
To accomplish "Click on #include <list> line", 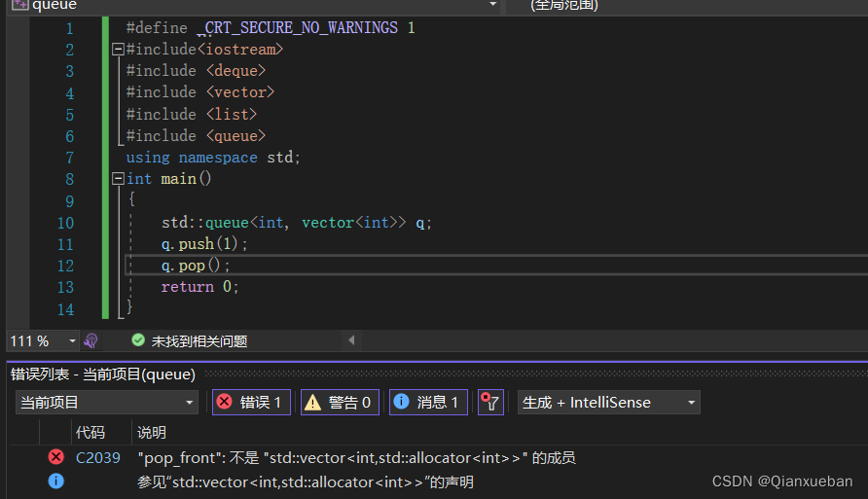I will coord(192,114).
